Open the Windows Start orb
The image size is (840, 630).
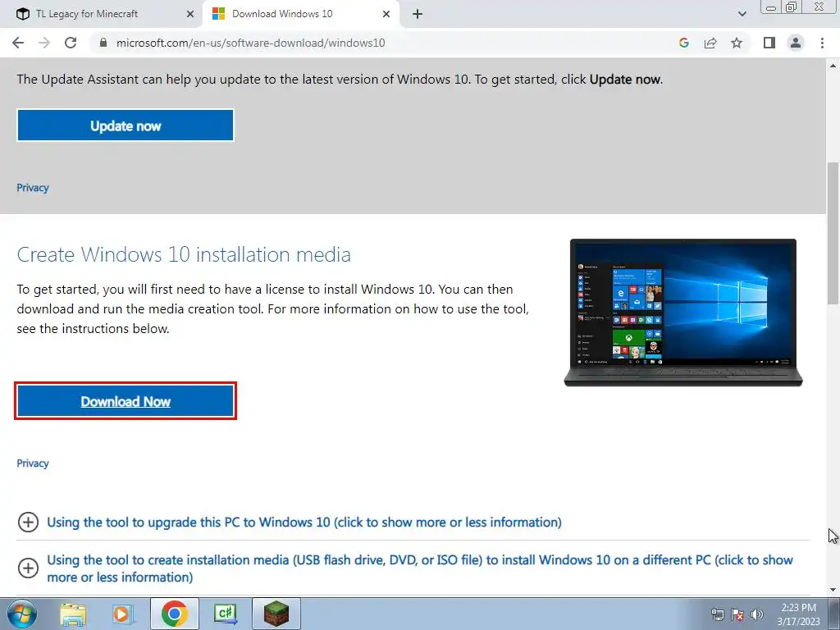point(22,614)
